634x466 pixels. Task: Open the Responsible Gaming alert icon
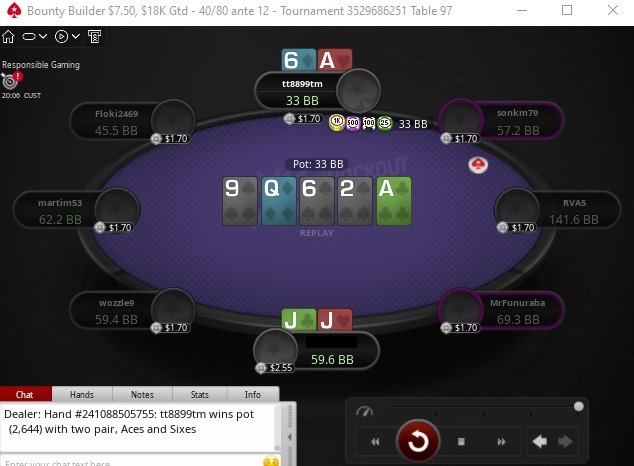point(11,81)
